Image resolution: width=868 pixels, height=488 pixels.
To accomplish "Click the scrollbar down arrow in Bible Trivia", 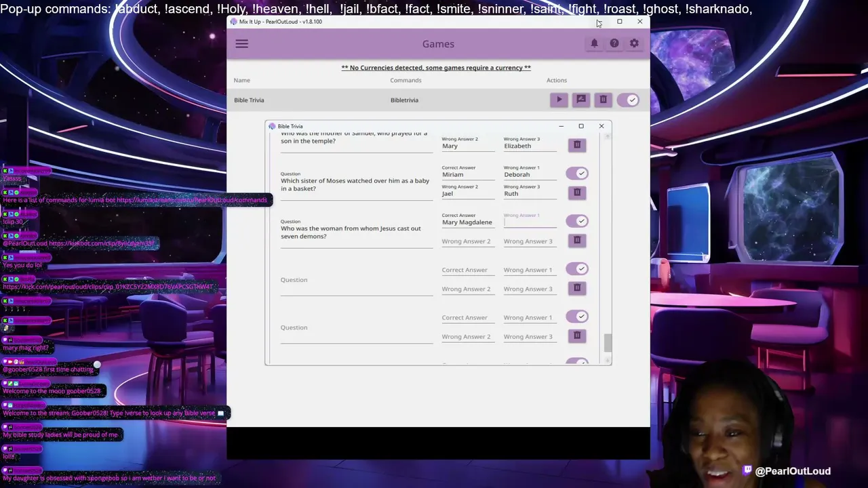I will (x=608, y=361).
